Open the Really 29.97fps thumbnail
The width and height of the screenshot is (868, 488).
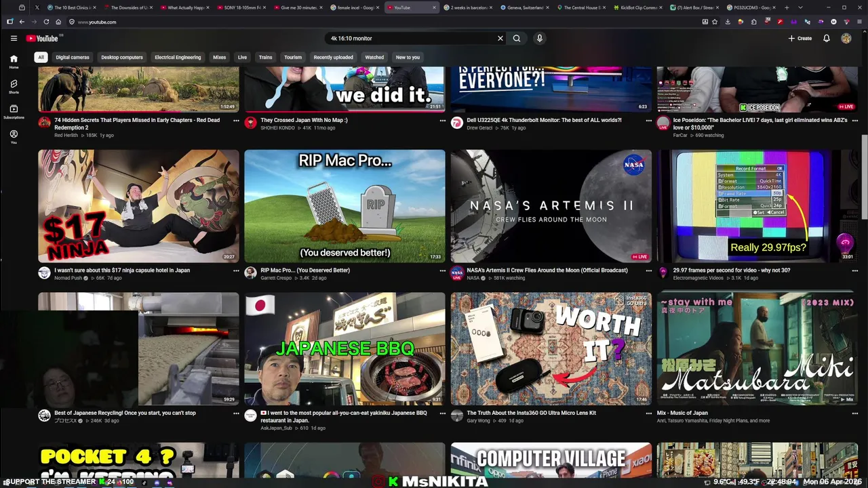click(x=757, y=206)
